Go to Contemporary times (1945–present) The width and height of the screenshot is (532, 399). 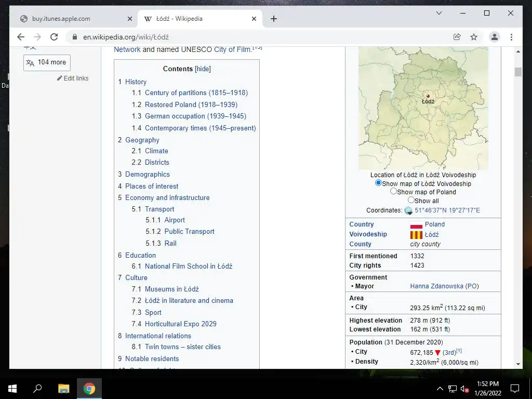click(200, 128)
